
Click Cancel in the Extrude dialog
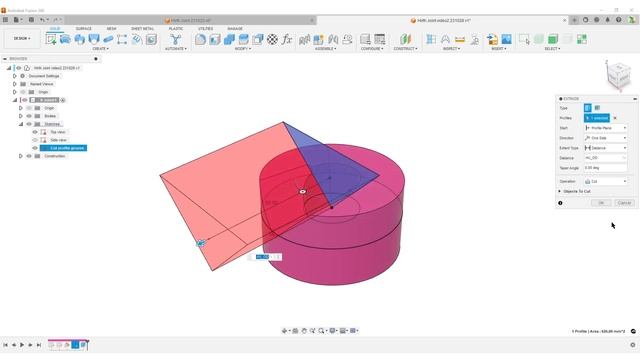click(x=624, y=203)
